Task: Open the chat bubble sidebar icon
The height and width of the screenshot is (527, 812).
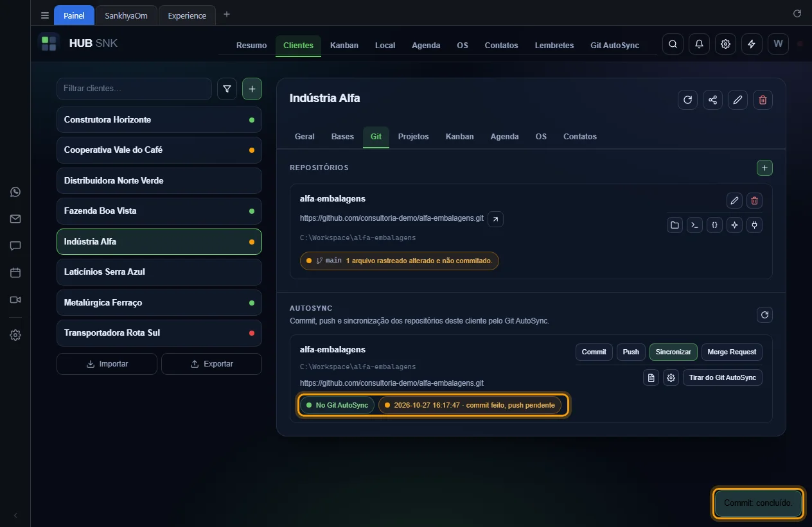Action: coord(15,246)
